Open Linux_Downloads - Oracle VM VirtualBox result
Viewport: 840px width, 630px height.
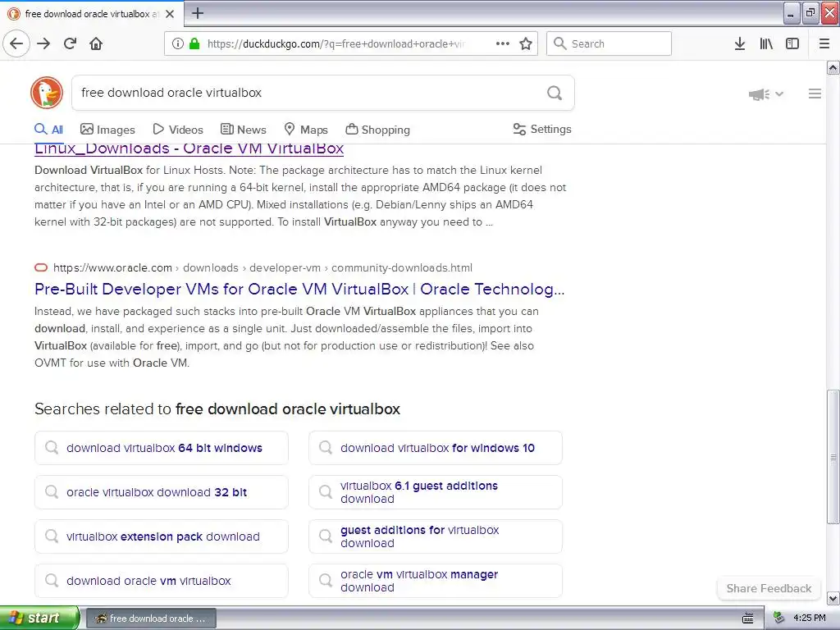(x=189, y=148)
